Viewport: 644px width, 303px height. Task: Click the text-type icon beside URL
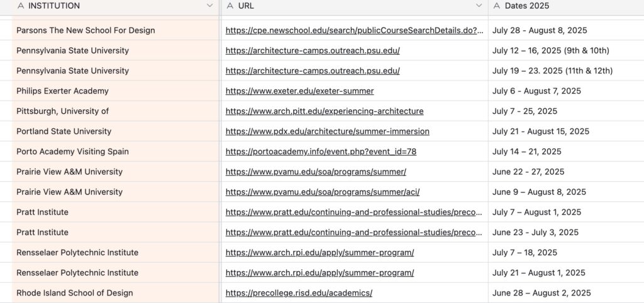click(230, 6)
